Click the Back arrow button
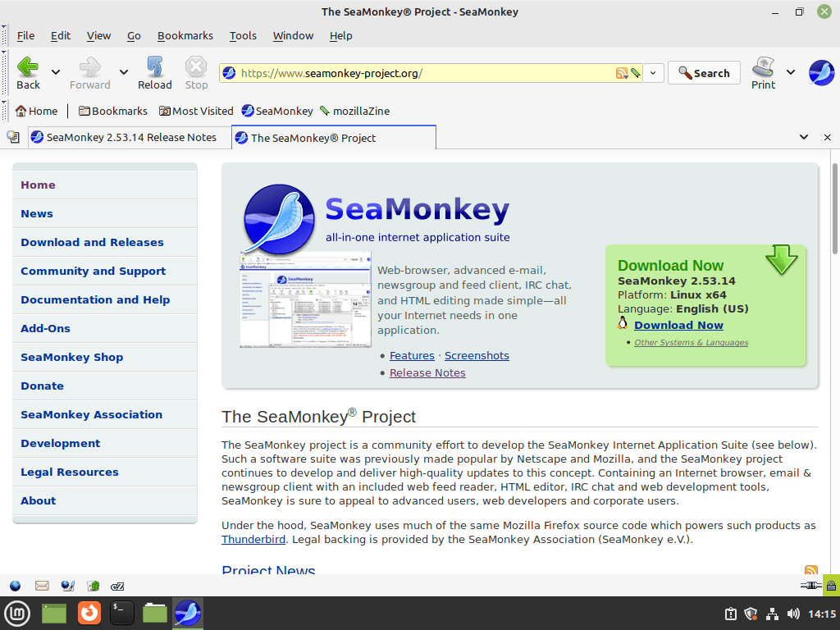 click(x=28, y=73)
